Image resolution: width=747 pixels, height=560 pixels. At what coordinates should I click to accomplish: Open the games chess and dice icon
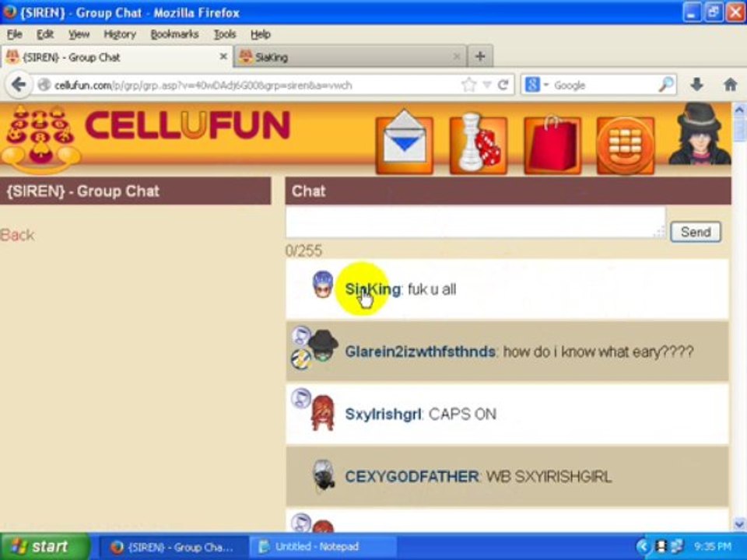[x=479, y=145]
